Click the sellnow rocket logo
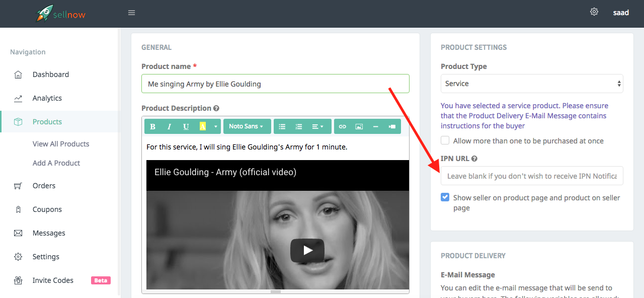This screenshot has height=298, width=644. coord(61,14)
